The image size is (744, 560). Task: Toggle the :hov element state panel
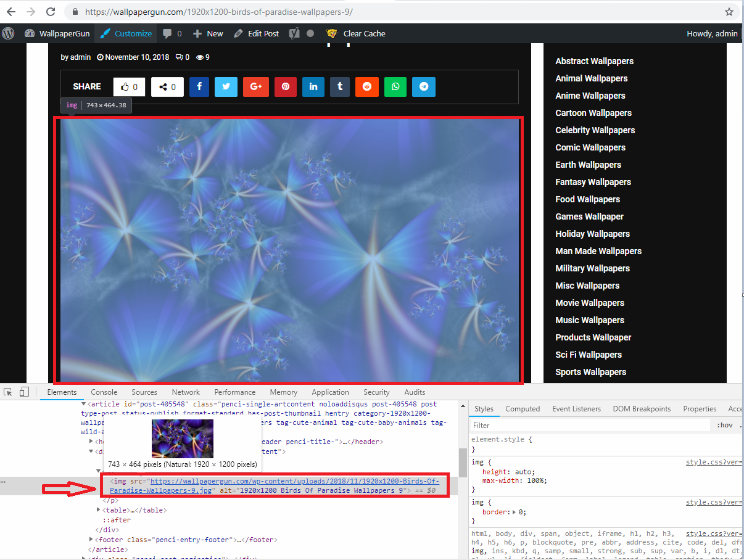(724, 425)
